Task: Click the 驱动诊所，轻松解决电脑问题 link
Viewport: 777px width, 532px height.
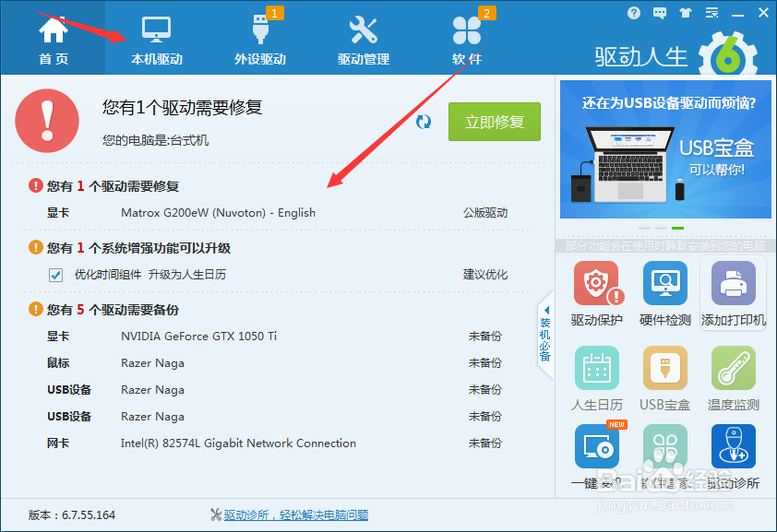Action: point(296,515)
